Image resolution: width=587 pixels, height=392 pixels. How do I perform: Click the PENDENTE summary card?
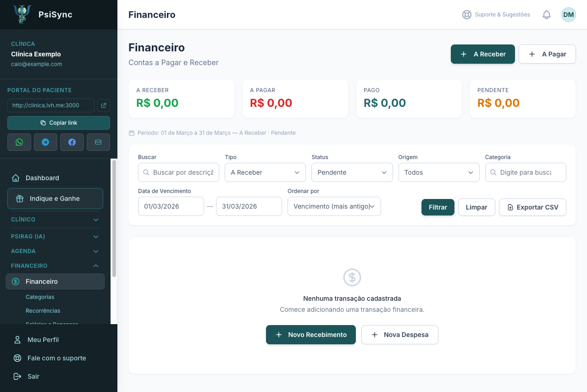(x=523, y=99)
